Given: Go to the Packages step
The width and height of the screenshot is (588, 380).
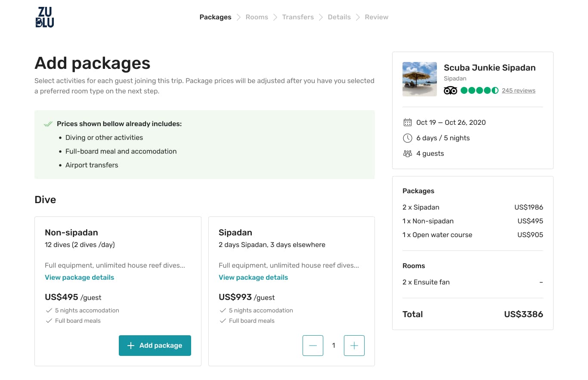Looking at the screenshot, I should pos(215,17).
